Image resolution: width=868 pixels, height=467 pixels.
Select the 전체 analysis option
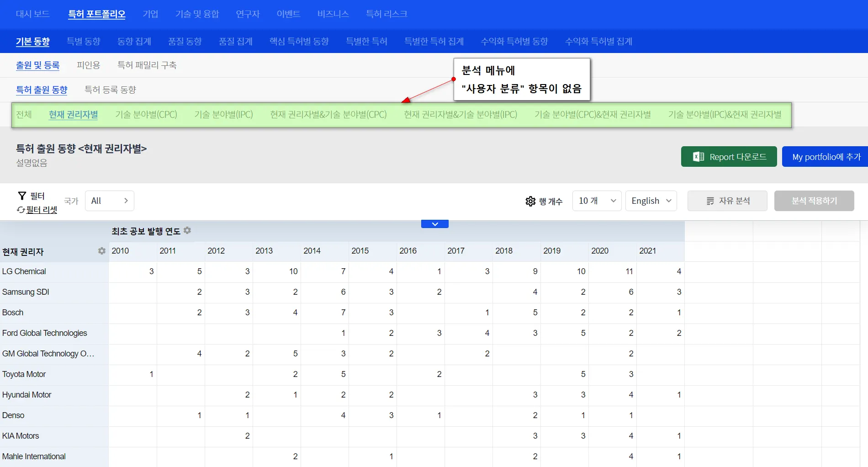coord(24,114)
